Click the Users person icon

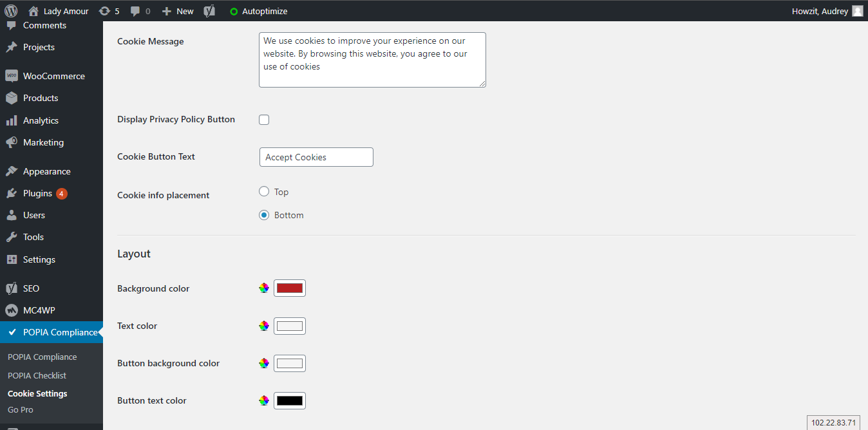[12, 215]
